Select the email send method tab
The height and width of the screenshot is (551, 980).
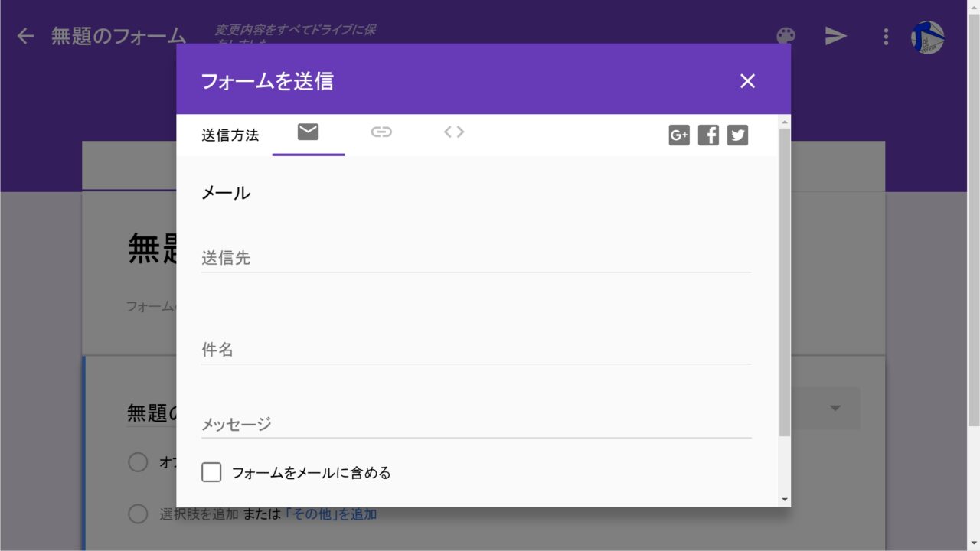(308, 133)
